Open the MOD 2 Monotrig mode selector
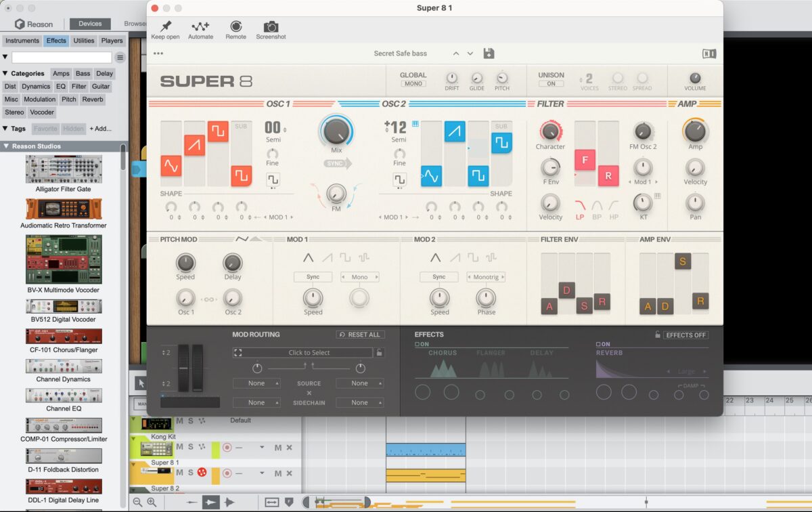Image resolution: width=812 pixels, height=512 pixels. coord(486,277)
